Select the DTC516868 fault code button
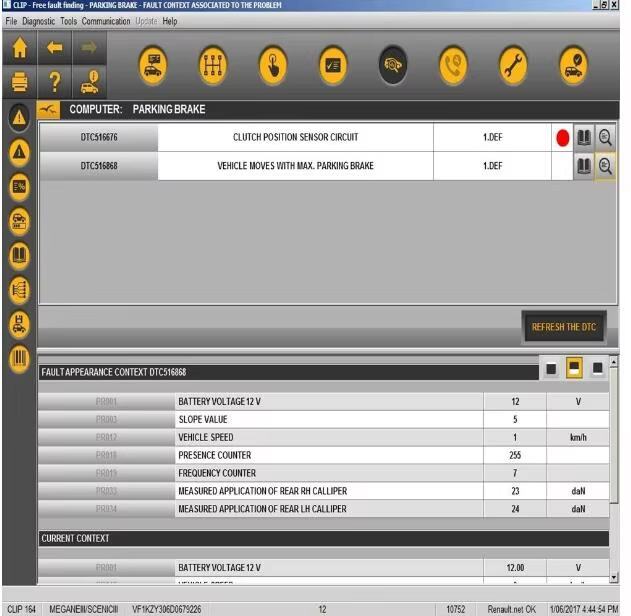 (x=99, y=166)
